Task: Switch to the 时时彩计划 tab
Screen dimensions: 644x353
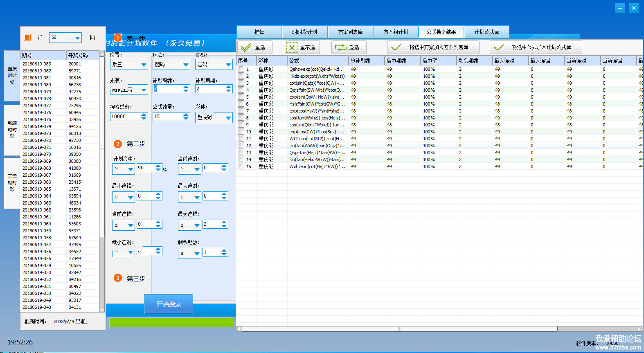Action: click(x=304, y=32)
